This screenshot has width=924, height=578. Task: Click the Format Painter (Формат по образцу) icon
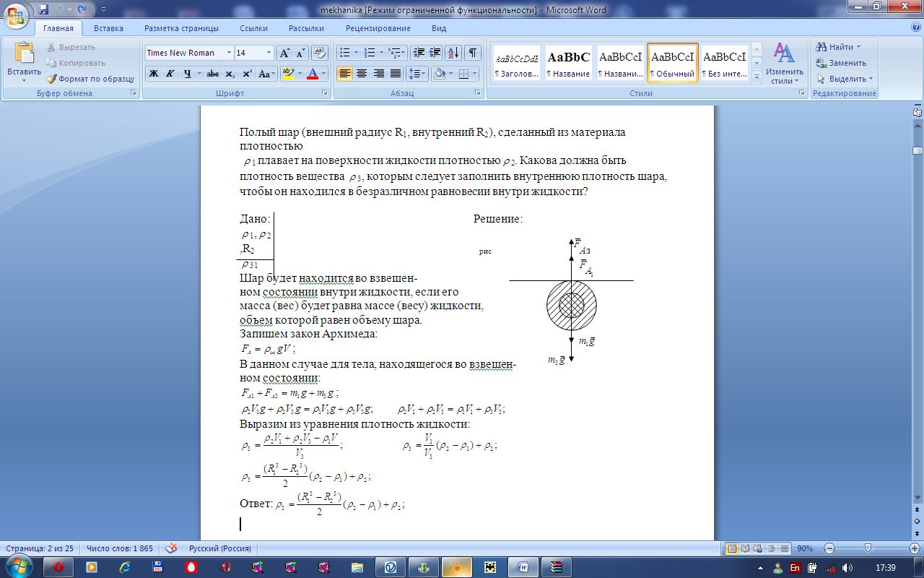click(x=52, y=79)
